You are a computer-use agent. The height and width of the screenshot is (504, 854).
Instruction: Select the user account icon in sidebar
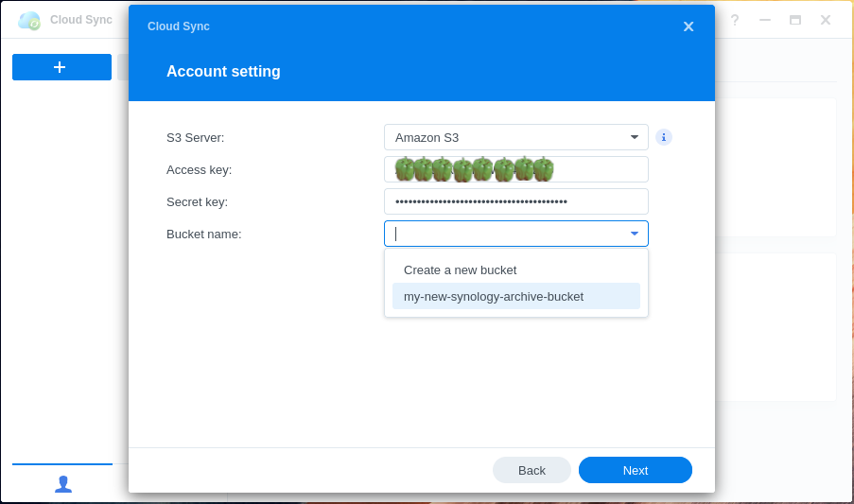[x=63, y=483]
